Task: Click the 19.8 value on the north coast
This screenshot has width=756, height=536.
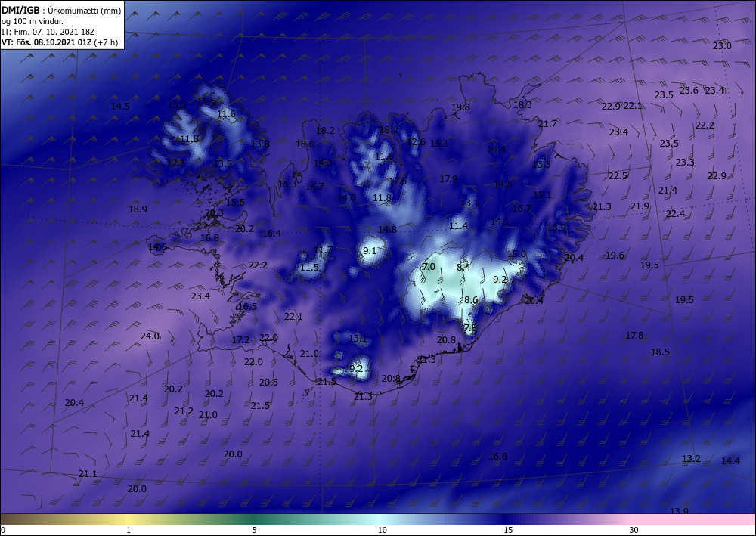Action: [x=460, y=107]
